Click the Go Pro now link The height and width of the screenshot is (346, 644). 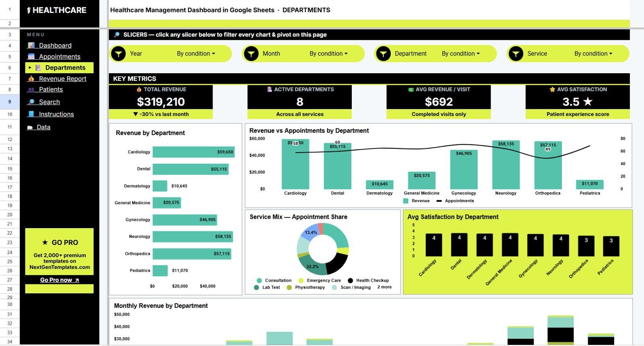(x=60, y=280)
